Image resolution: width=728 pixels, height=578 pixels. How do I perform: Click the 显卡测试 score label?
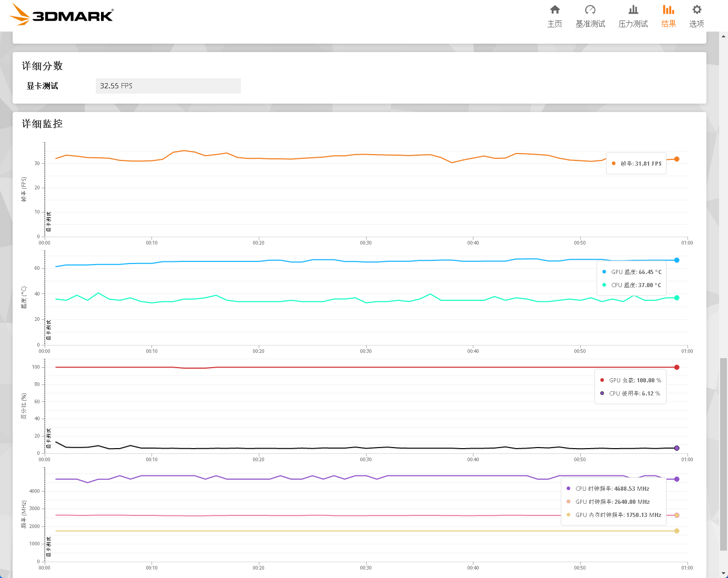pyautogui.click(x=42, y=86)
